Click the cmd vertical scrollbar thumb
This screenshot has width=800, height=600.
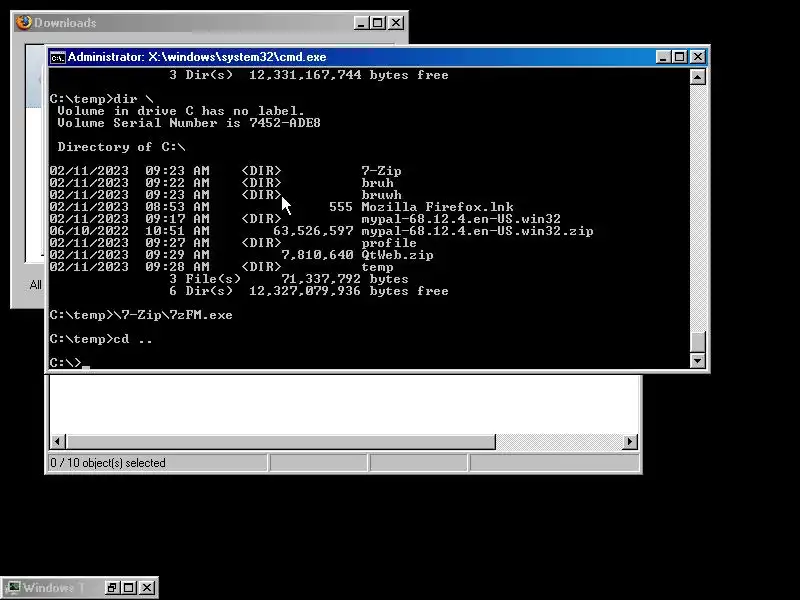tap(697, 341)
